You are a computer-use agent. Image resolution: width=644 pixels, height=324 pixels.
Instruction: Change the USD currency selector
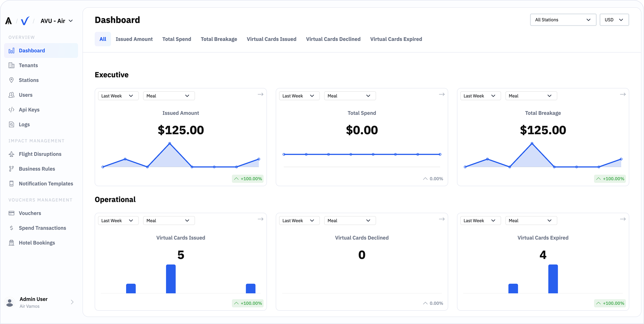pyautogui.click(x=614, y=20)
